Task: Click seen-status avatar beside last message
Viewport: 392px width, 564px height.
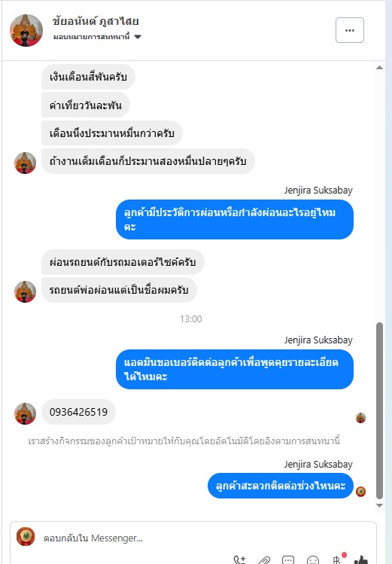Action: point(360,492)
